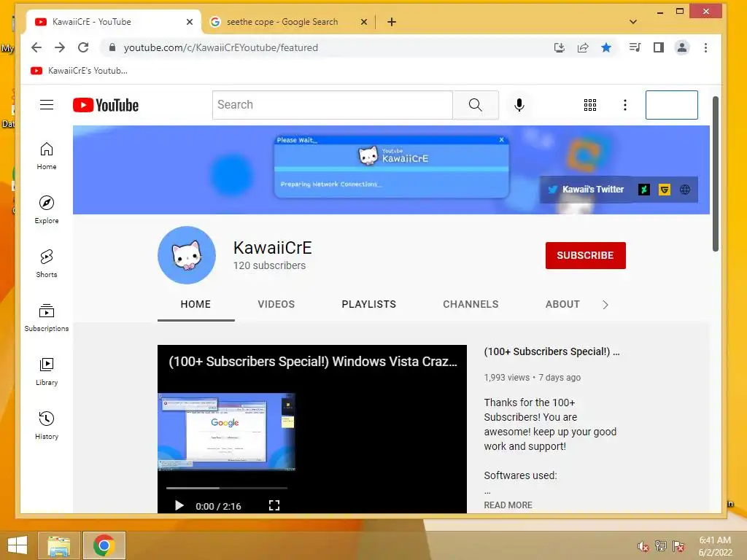Click the search magnifier button

tap(476, 105)
